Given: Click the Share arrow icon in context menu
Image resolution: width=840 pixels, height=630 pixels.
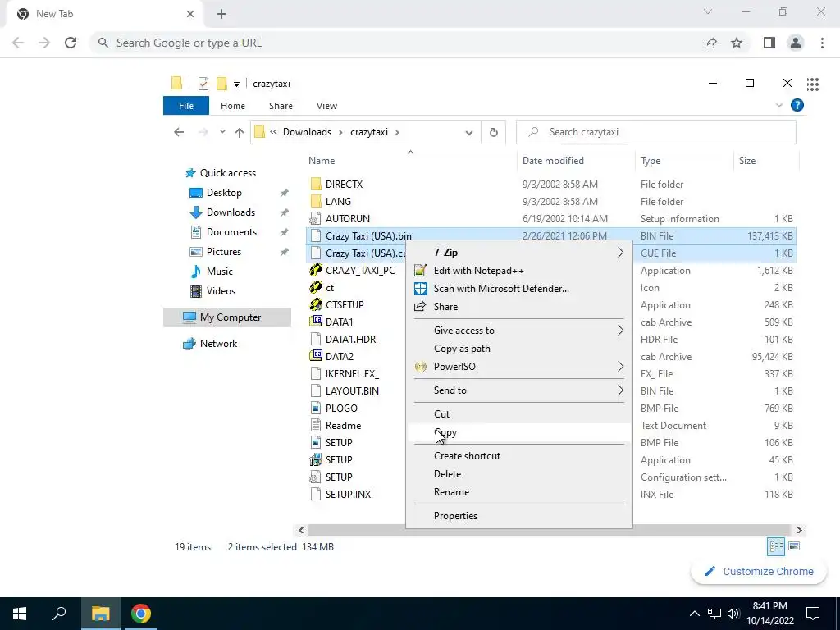Looking at the screenshot, I should click(421, 307).
